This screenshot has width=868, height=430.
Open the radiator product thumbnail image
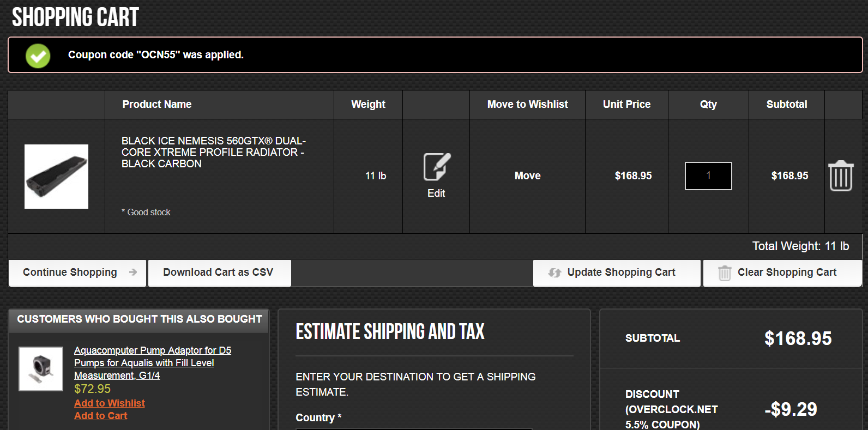coord(56,176)
